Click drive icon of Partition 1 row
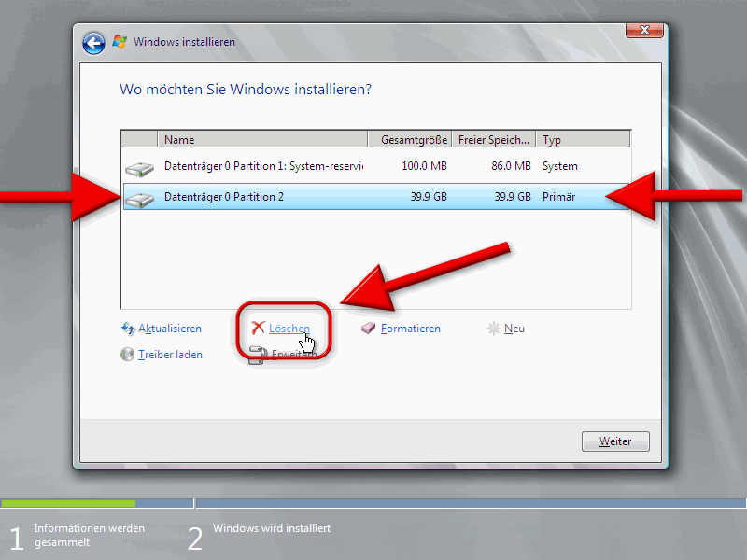Viewport: 747px width, 560px height. pyautogui.click(x=139, y=169)
